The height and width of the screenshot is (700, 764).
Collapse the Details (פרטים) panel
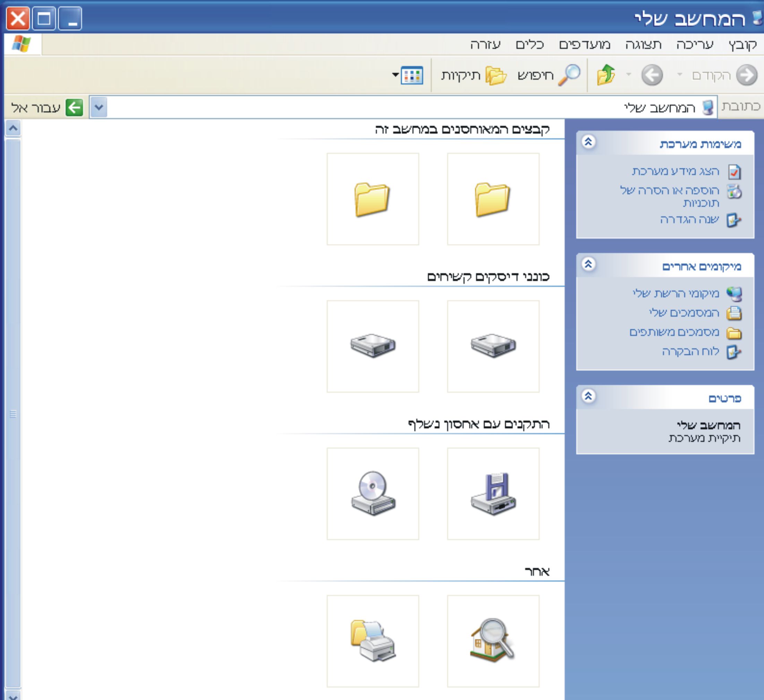coord(588,396)
